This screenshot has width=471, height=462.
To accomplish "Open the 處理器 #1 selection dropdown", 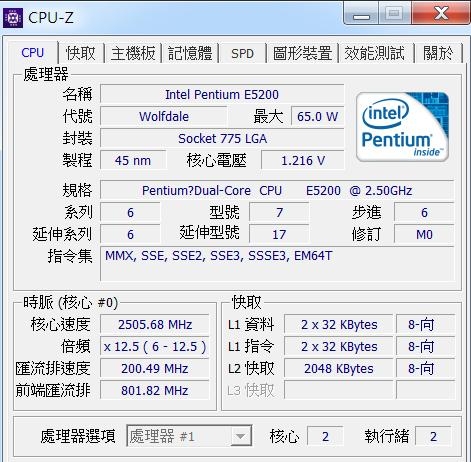I will [189, 436].
